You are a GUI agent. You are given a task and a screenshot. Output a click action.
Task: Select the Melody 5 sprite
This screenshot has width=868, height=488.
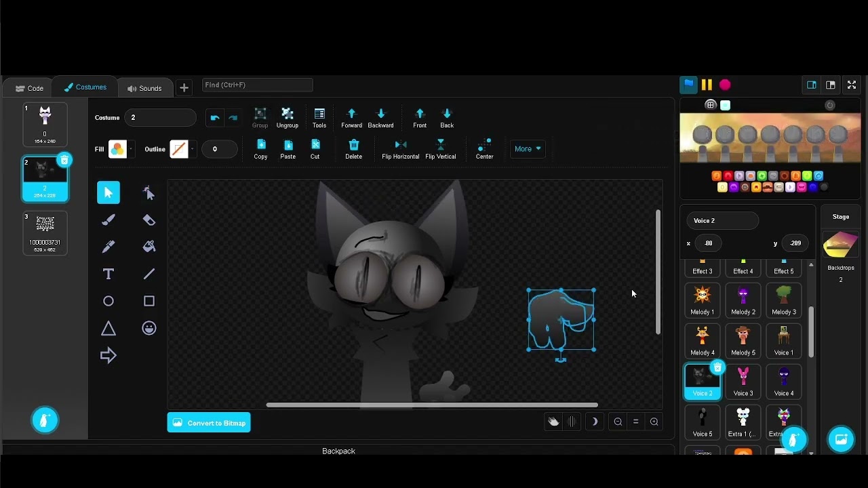[x=743, y=341]
